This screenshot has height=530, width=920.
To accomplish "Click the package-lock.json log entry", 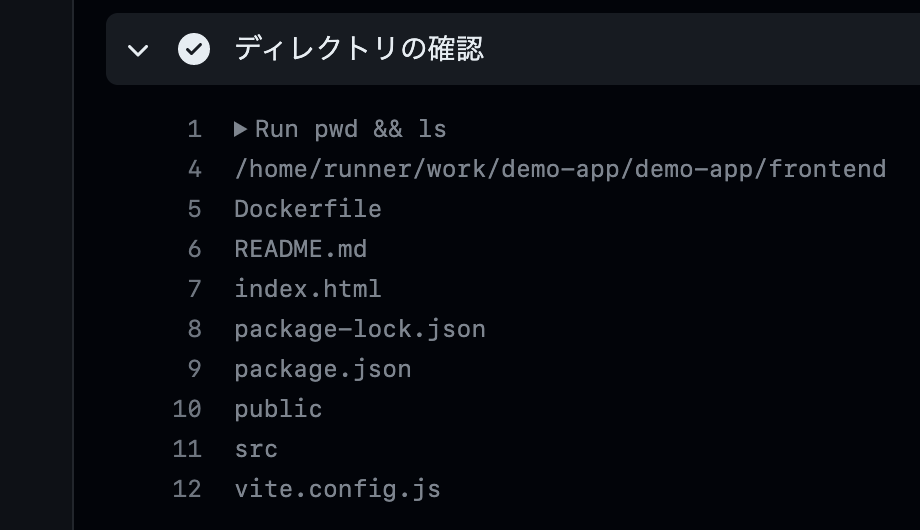I will (x=360, y=329).
